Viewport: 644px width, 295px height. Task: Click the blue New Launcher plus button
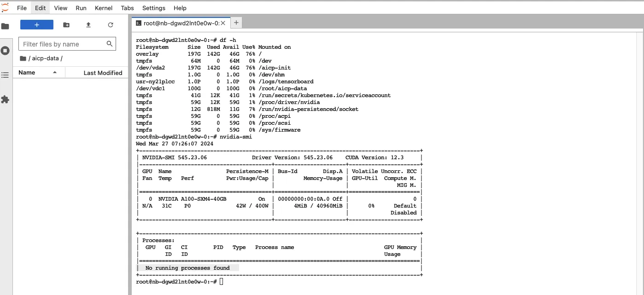37,25
